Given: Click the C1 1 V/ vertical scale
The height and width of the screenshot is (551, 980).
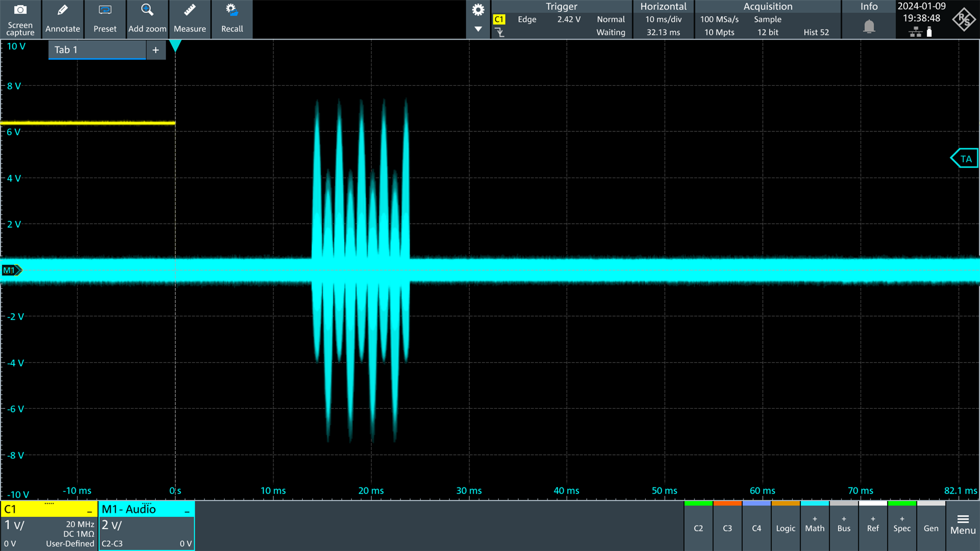Looking at the screenshot, I should (x=15, y=525).
